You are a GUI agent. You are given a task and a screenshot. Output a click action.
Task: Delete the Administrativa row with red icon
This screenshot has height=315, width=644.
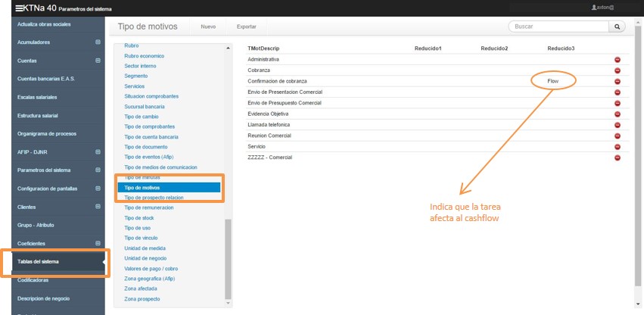(x=617, y=59)
